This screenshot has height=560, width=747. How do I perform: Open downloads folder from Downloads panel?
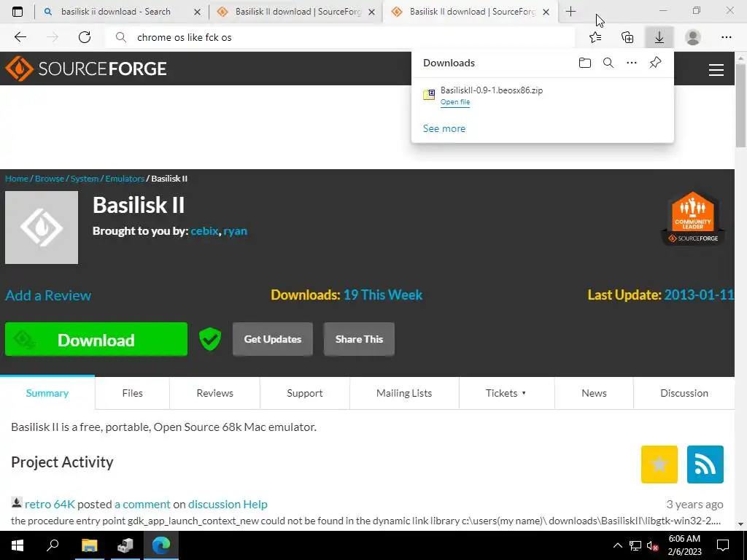pyautogui.click(x=585, y=63)
